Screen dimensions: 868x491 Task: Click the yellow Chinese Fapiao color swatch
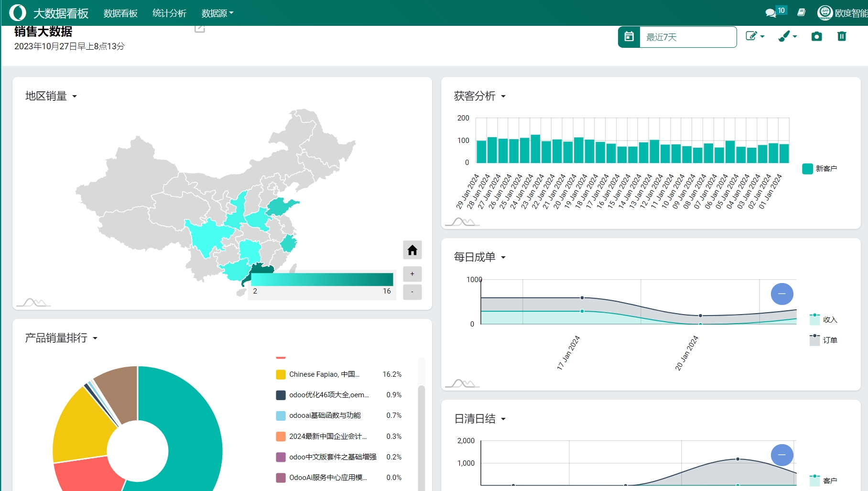[281, 374]
